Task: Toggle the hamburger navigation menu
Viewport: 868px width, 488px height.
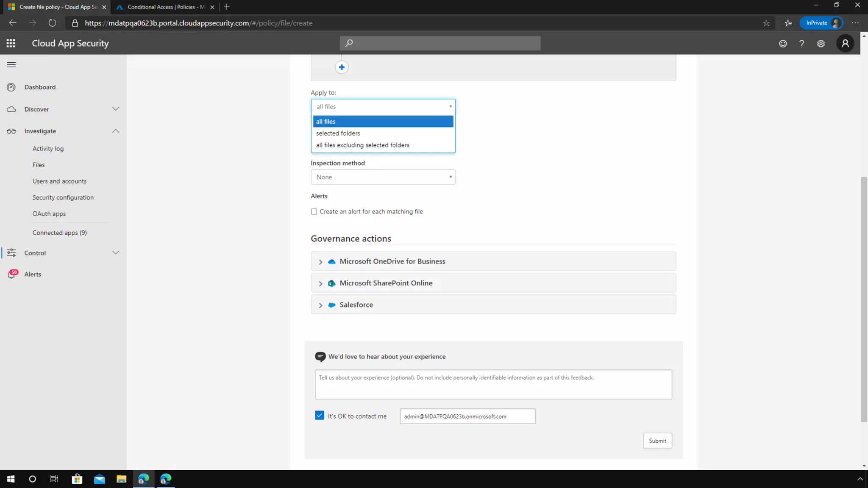Action: coord(11,65)
